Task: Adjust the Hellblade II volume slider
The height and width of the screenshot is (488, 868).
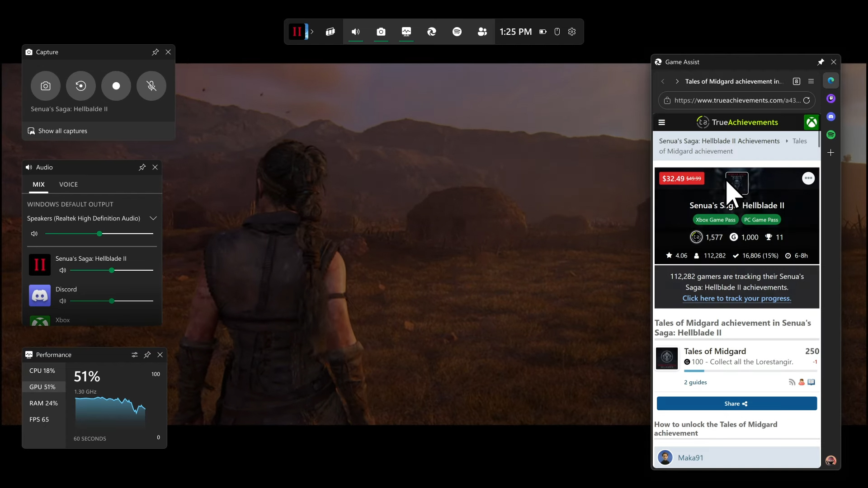Action: click(112, 270)
